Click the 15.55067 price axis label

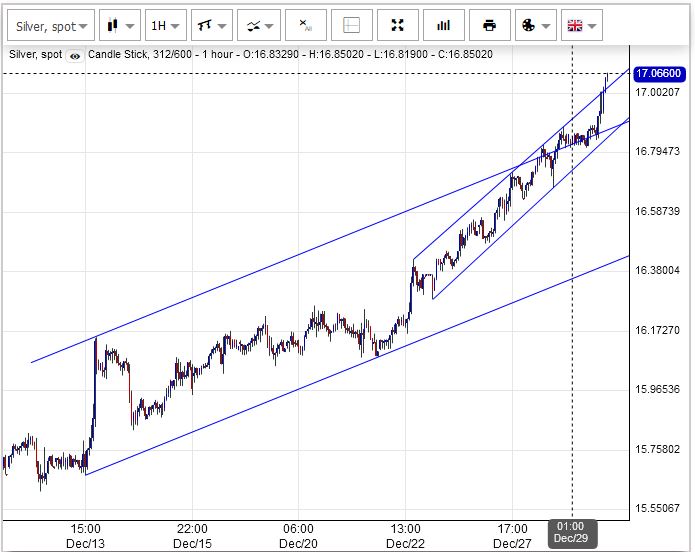(x=657, y=508)
